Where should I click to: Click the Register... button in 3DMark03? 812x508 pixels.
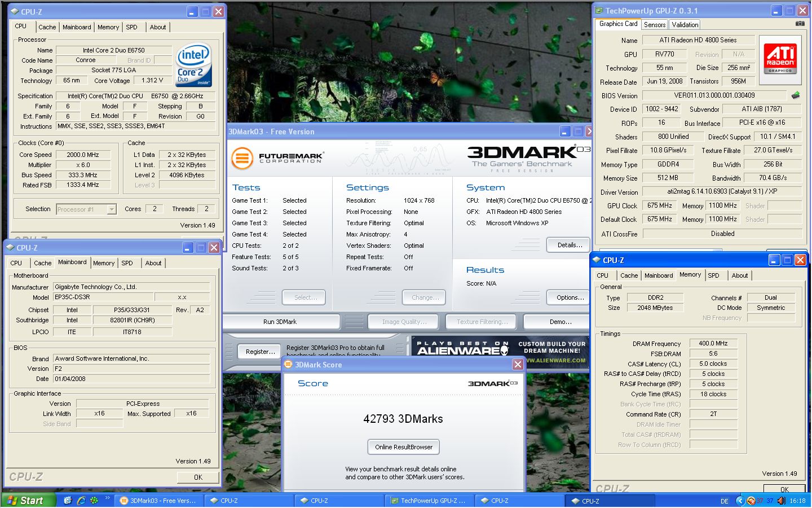point(260,351)
